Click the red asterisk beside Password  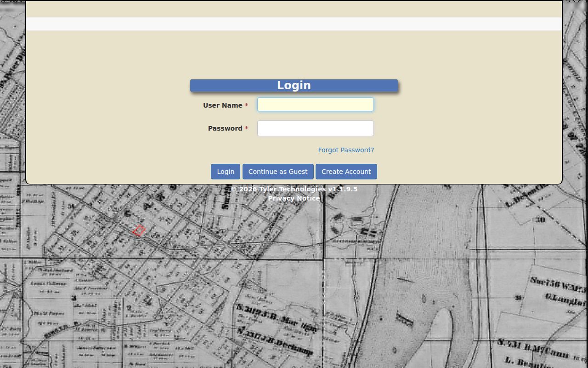click(x=247, y=128)
